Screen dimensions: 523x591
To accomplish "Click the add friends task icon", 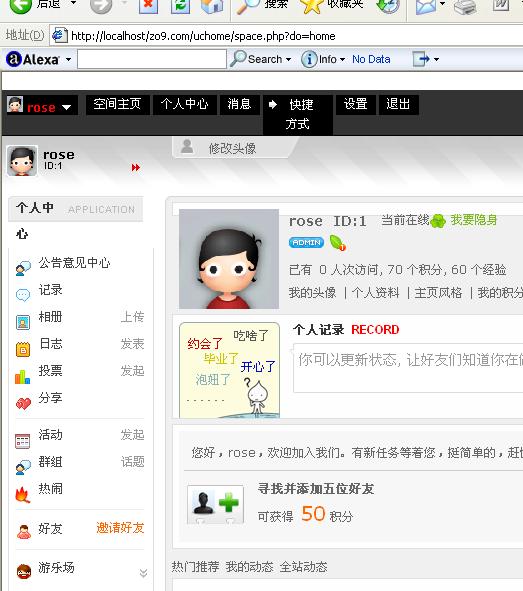I will (x=216, y=504).
